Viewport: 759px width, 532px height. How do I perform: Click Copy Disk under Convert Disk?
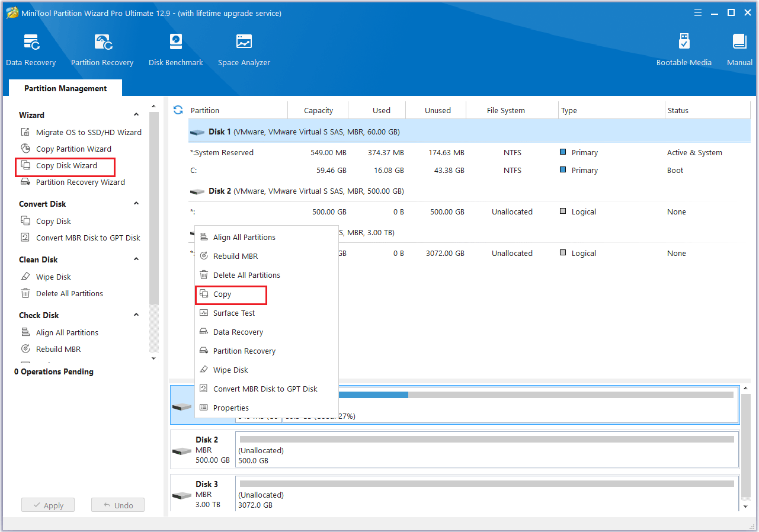tap(46, 221)
